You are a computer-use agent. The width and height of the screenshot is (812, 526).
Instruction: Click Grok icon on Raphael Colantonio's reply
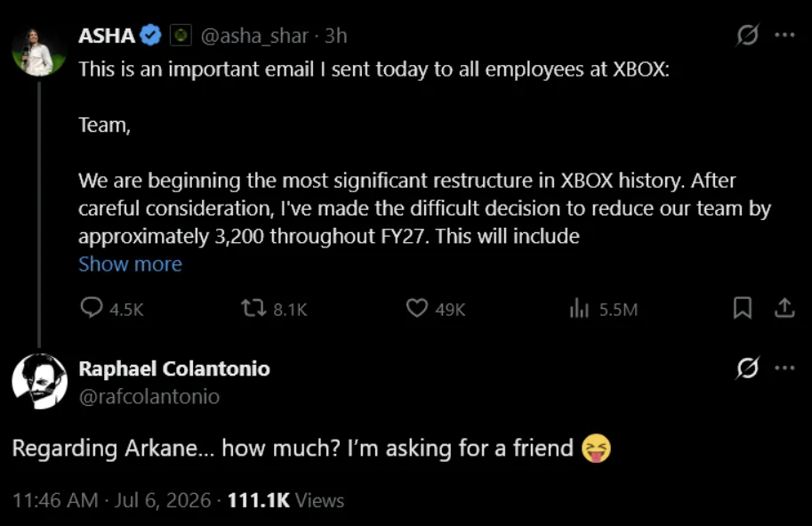(747, 368)
